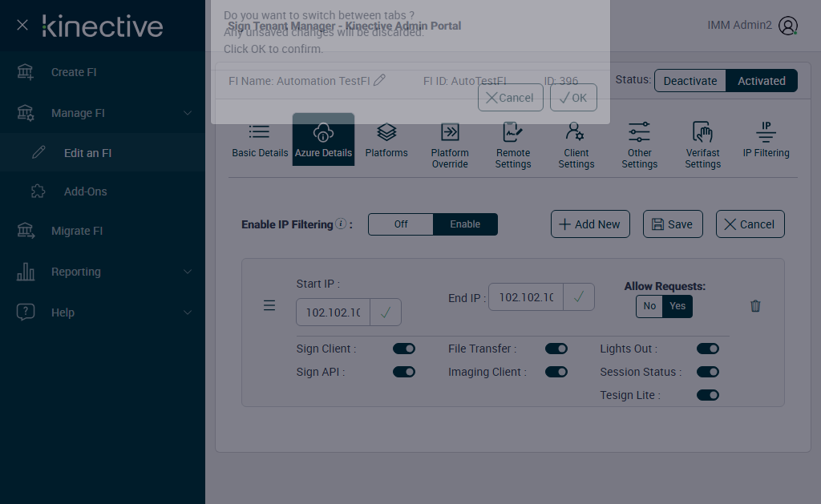The width and height of the screenshot is (821, 504).
Task: Open the Remote Settings tab
Action: click(x=513, y=145)
